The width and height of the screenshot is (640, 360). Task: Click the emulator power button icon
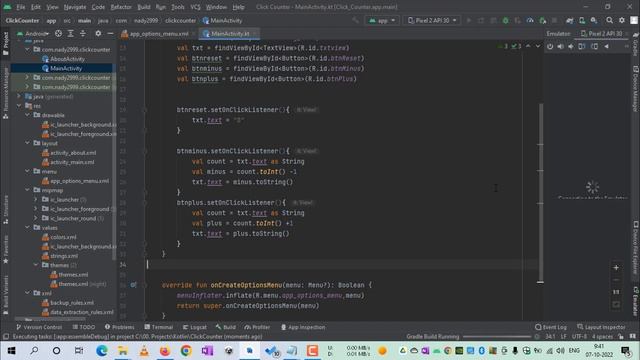pyautogui.click(x=550, y=47)
